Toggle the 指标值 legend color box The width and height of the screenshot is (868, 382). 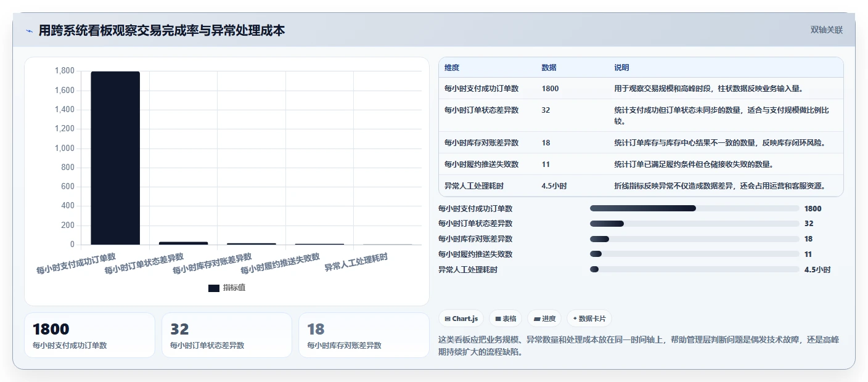click(214, 288)
